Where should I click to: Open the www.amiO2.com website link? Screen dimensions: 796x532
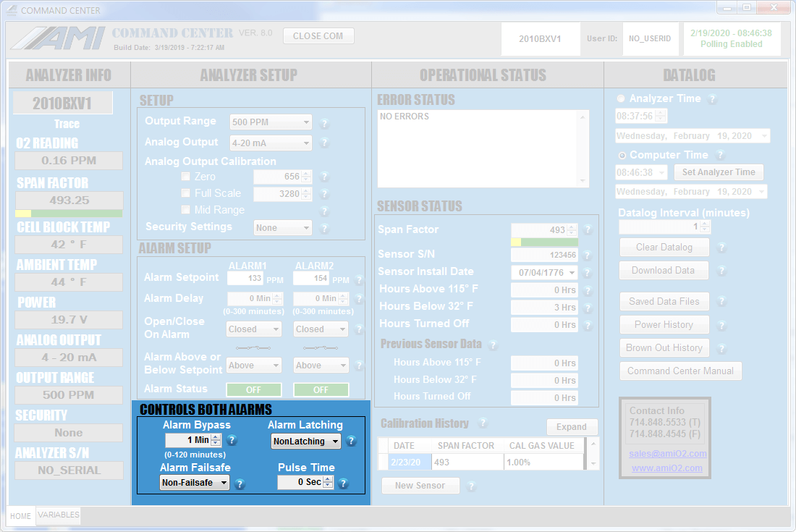pos(667,468)
